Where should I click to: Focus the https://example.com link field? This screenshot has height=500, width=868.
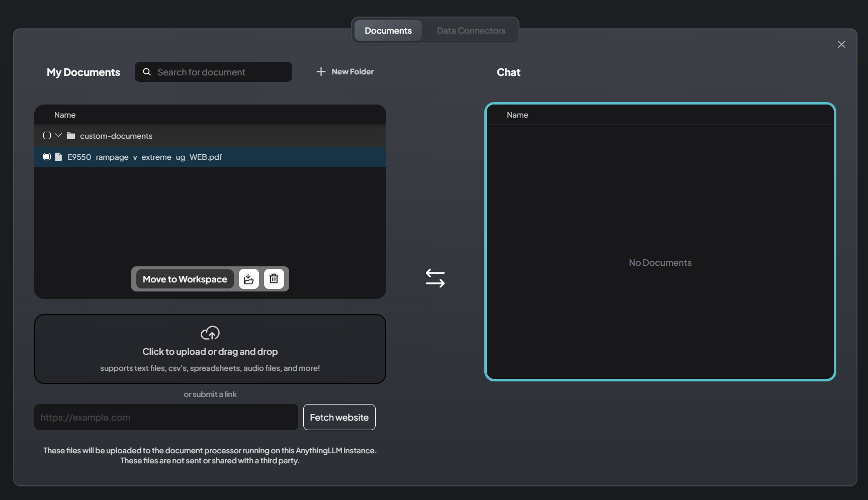(x=166, y=417)
